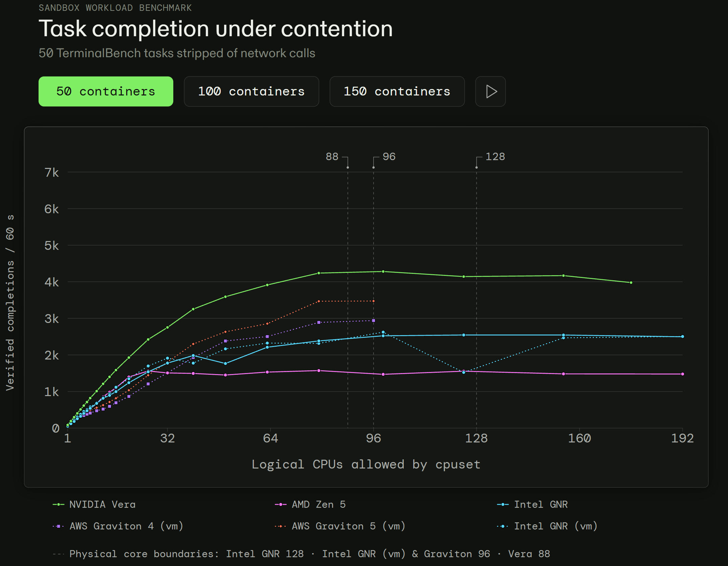Toggle the Intel GNR legend entry
728x566 pixels.
click(x=532, y=504)
